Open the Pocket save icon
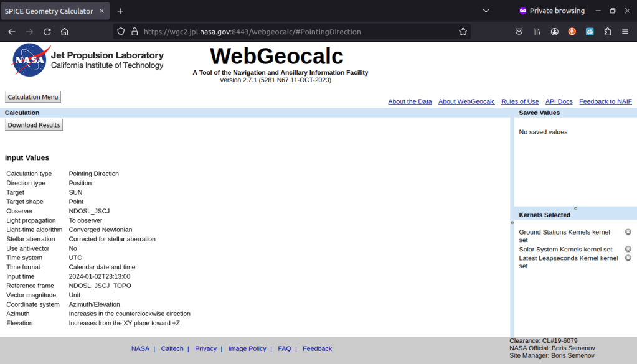 click(519, 32)
